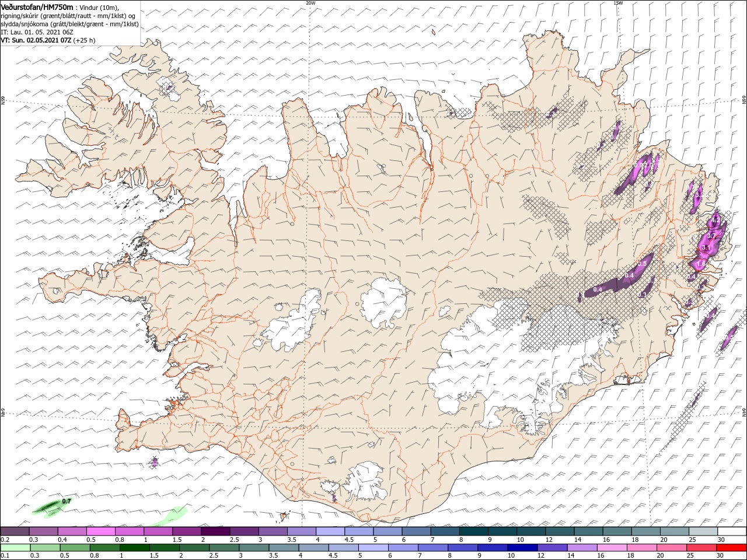
Task: Click the '20W' longitude label
Action: click(x=310, y=3)
